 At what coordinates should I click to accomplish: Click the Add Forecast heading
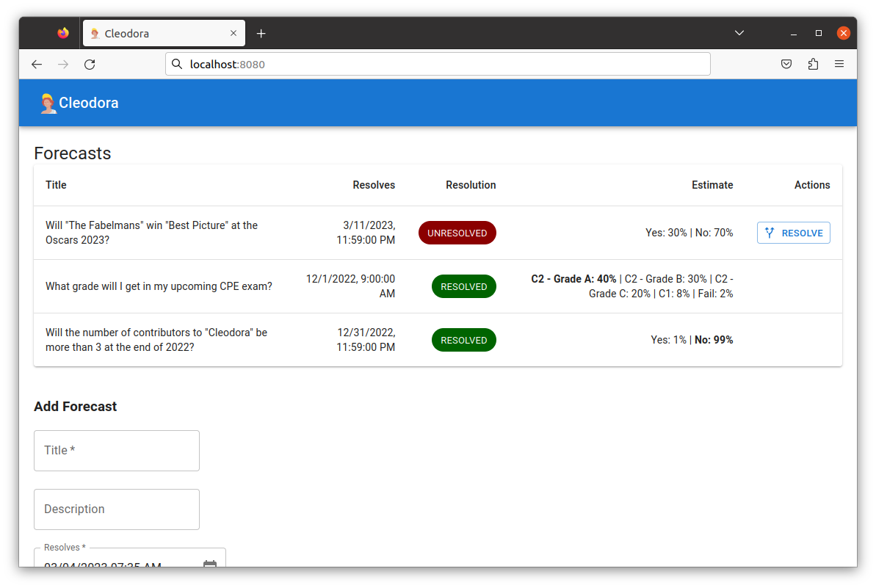pos(76,407)
